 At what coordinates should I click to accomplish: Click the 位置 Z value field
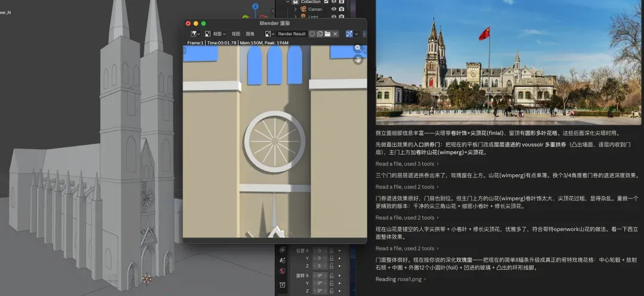click(319, 266)
